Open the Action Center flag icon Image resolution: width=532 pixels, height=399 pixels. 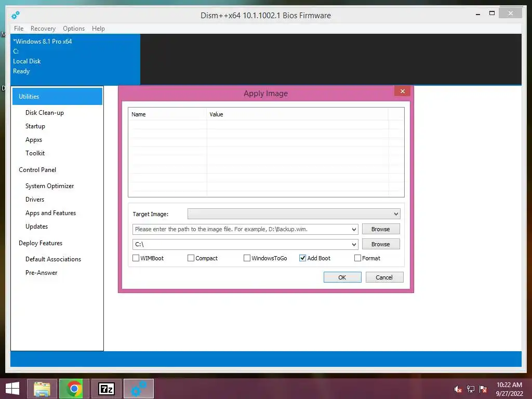pos(483,389)
